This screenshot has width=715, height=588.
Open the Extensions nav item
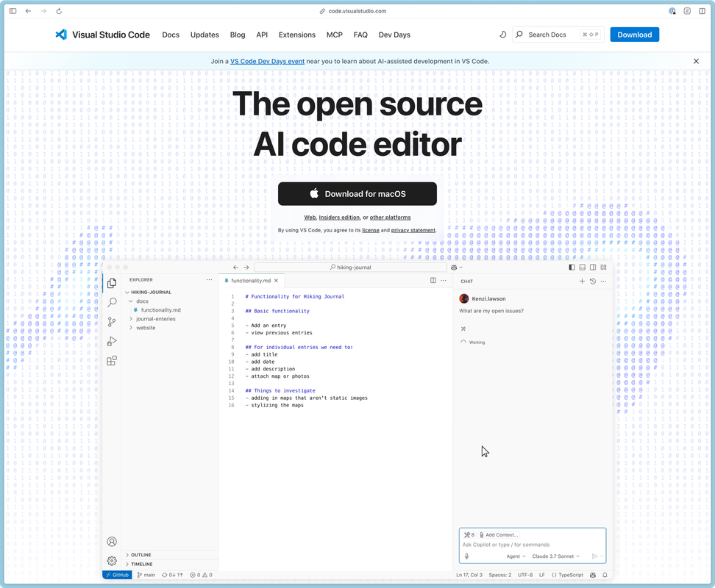pos(297,35)
